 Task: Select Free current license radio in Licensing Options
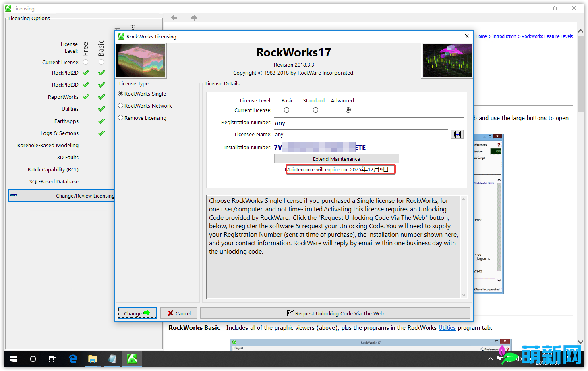86,62
